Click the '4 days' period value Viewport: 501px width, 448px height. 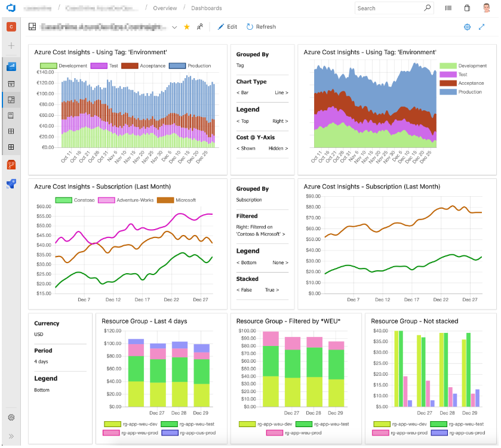41,362
